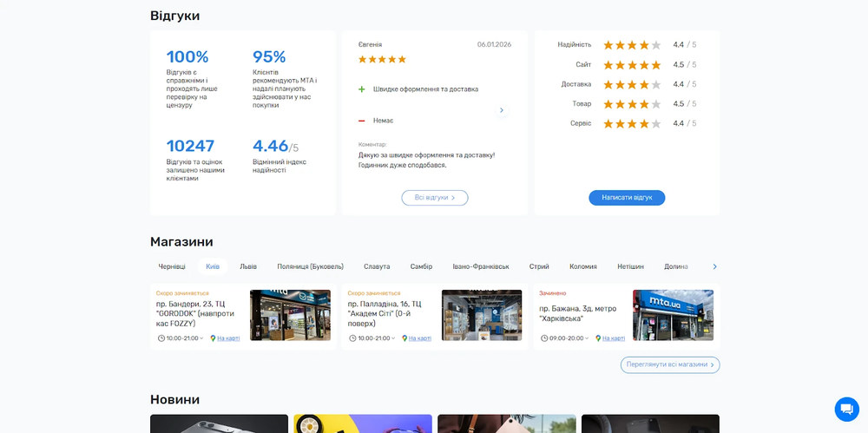The width and height of the screenshot is (868, 433).
Task: Click the next review arrow icon
Action: click(501, 110)
